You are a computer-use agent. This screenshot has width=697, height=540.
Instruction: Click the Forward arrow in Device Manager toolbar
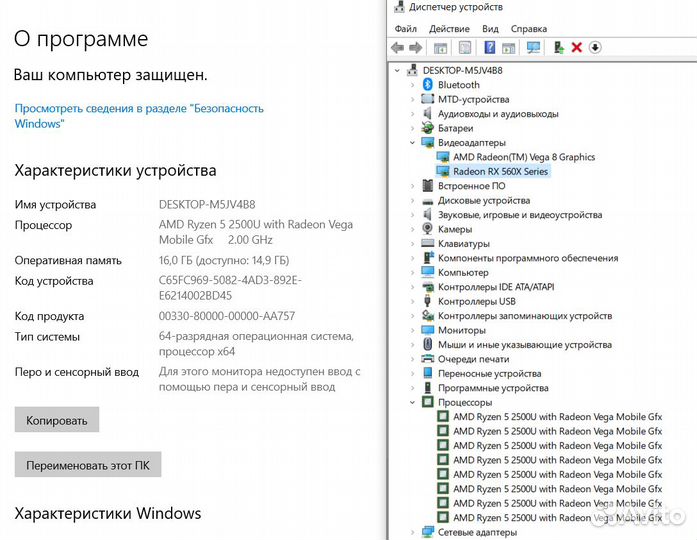416,47
